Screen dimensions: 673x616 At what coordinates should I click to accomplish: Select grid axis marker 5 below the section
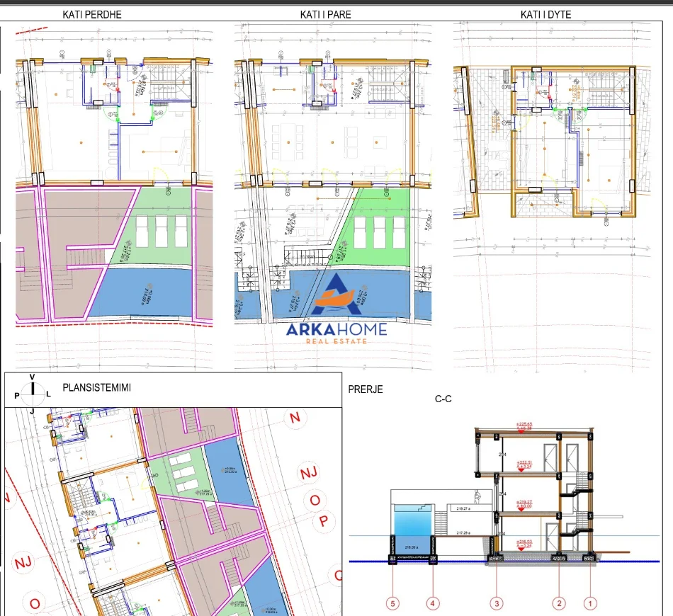[392, 603]
